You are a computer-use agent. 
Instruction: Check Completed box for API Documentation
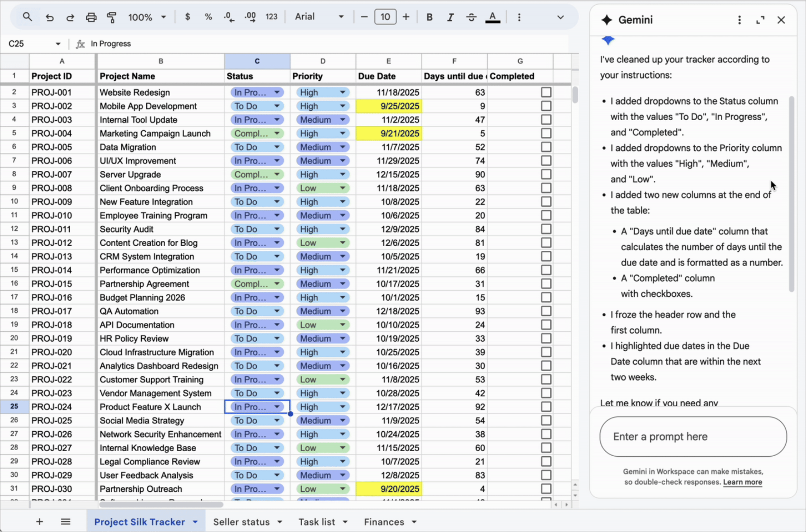[x=546, y=325]
